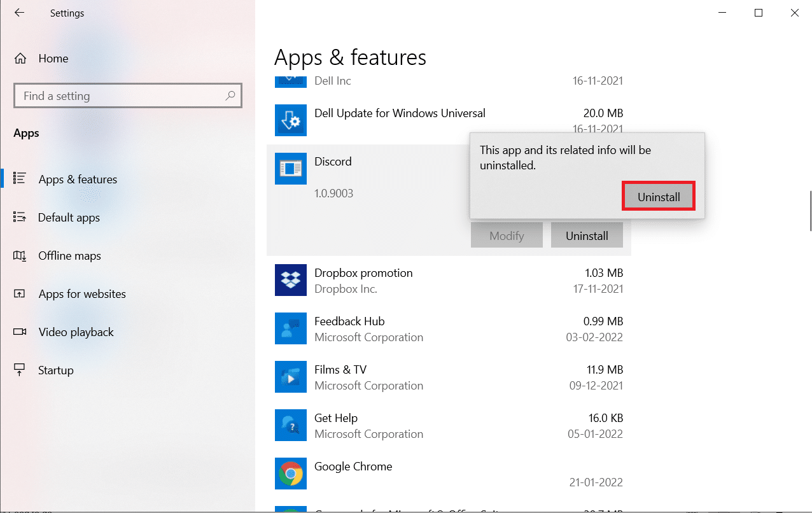
Task: Click the 20.0 MB size value
Action: 603,113
